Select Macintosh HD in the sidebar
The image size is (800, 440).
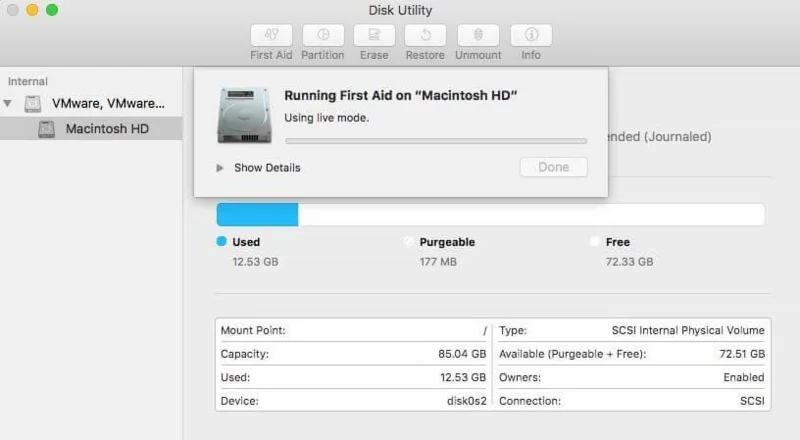click(91, 129)
